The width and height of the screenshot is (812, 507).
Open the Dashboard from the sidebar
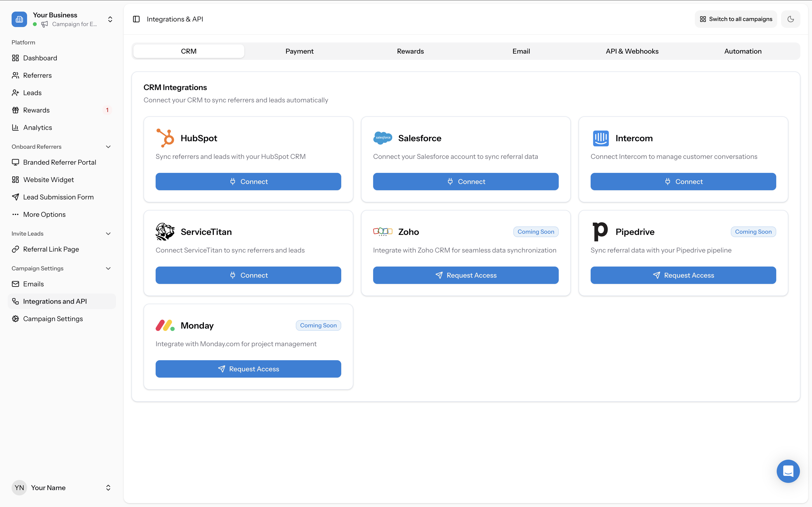pyautogui.click(x=40, y=58)
